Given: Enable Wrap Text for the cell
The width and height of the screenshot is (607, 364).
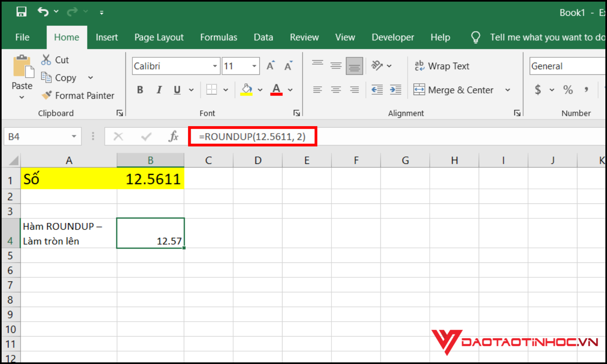Looking at the screenshot, I should (442, 66).
